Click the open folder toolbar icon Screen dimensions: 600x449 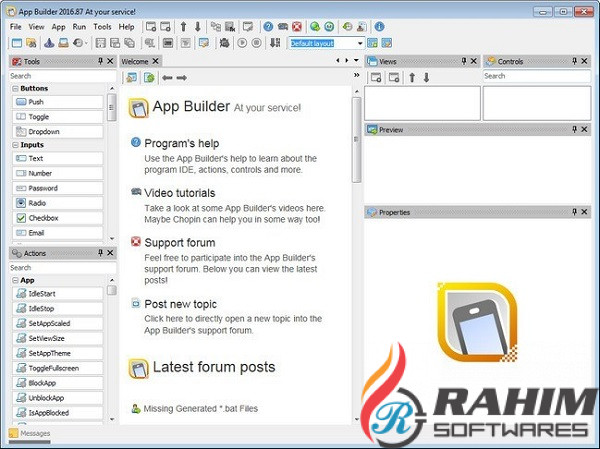click(x=31, y=43)
